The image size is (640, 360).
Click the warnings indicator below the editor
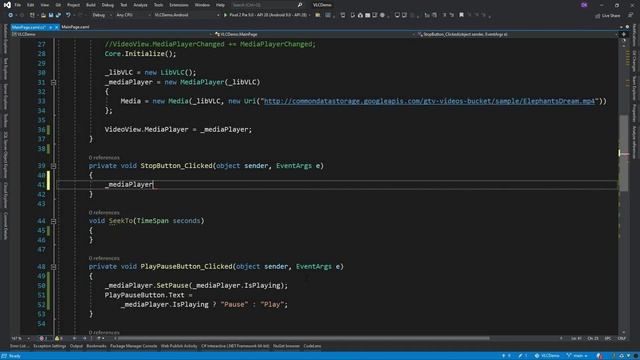(x=59, y=338)
